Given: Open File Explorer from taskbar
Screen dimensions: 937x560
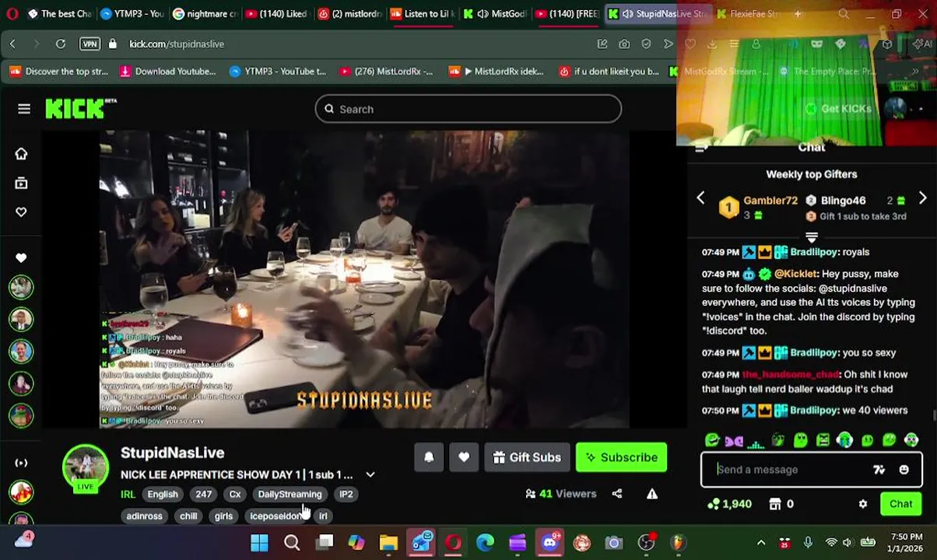Looking at the screenshot, I should pos(388,543).
